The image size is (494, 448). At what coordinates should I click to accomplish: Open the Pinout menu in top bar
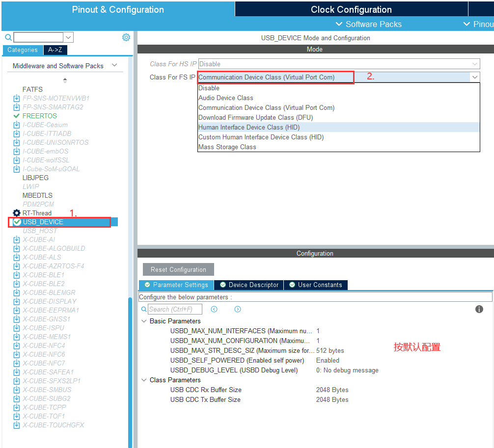479,24
